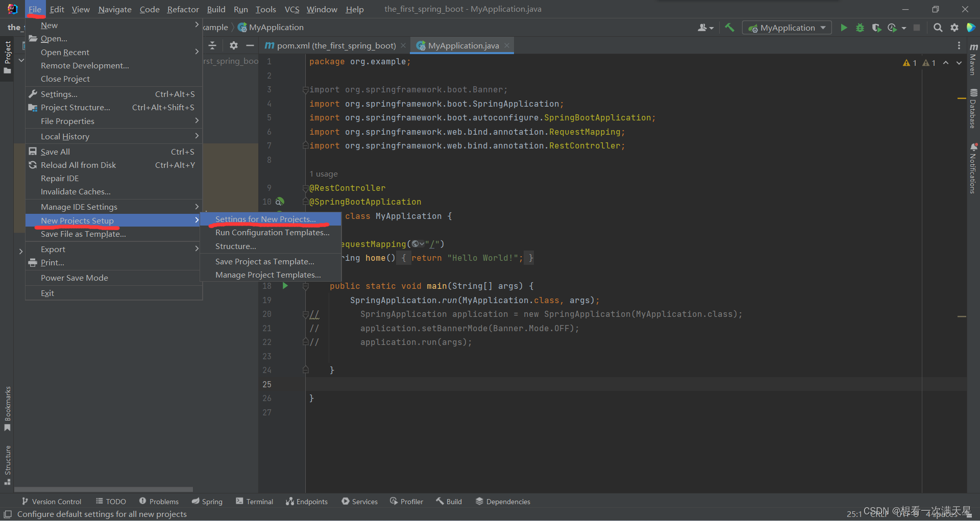Viewport: 980px width, 521px height.
Task: Build the project using the hammer icon
Action: (x=729, y=28)
